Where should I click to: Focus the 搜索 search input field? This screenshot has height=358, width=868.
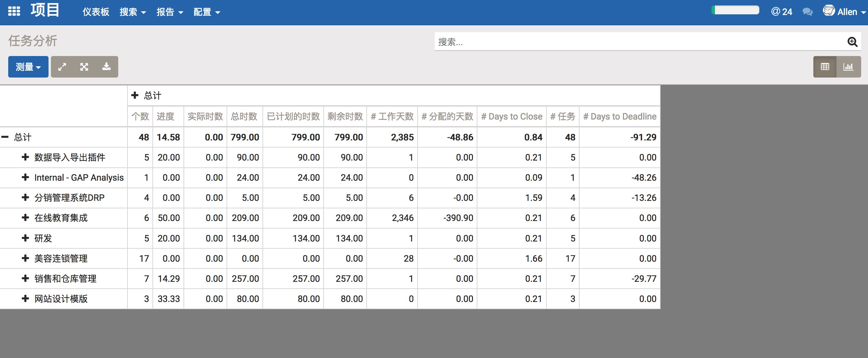[639, 42]
